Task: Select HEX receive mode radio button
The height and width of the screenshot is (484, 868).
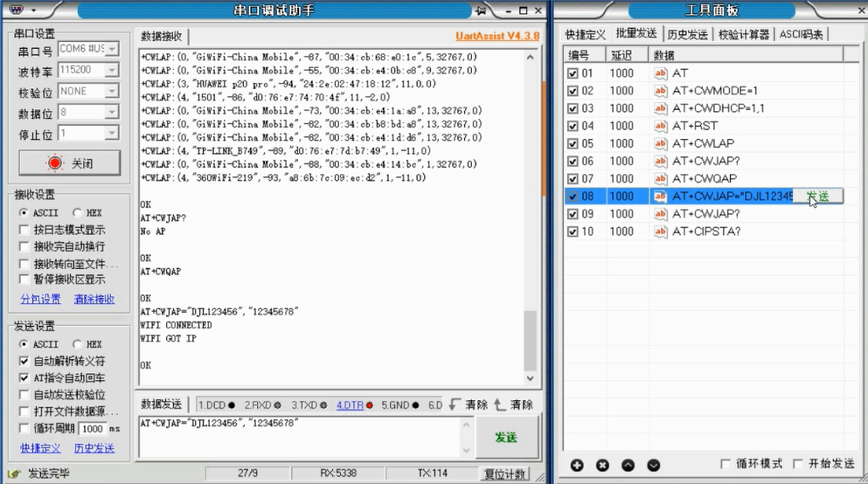Action: 77,212
